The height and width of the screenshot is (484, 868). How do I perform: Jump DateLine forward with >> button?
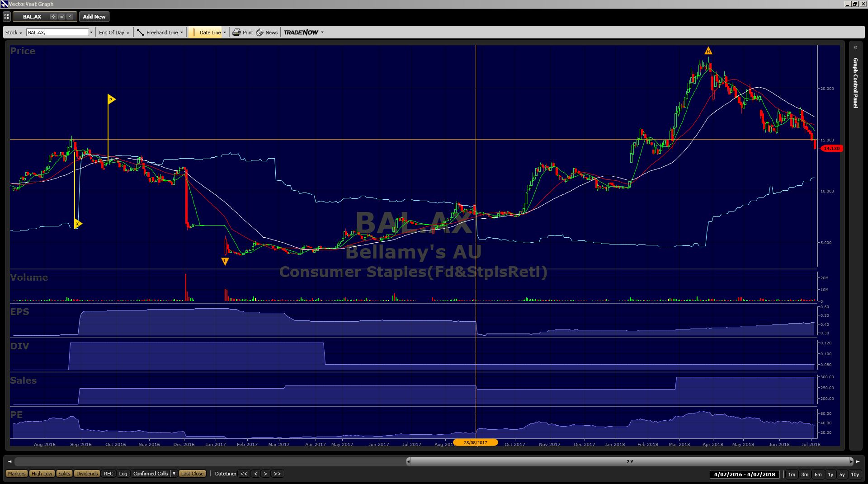click(278, 474)
